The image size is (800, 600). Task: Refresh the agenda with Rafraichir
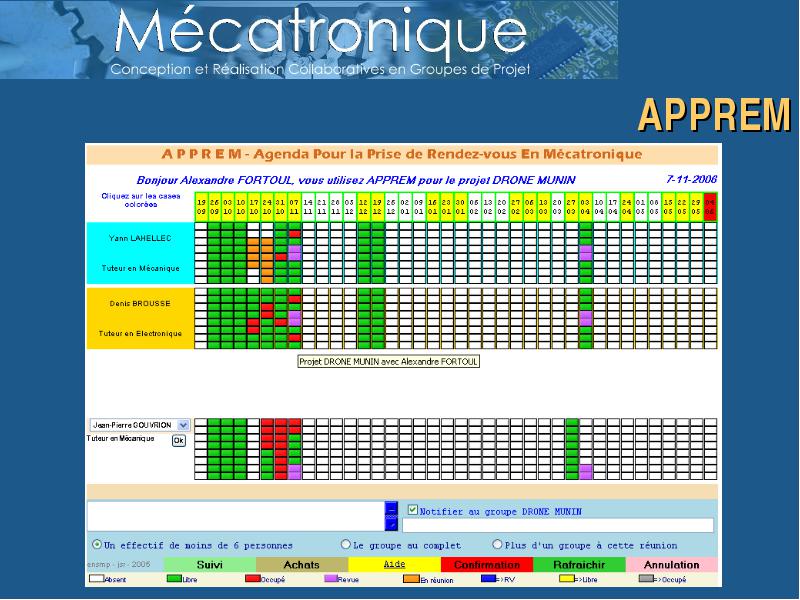pos(579,565)
